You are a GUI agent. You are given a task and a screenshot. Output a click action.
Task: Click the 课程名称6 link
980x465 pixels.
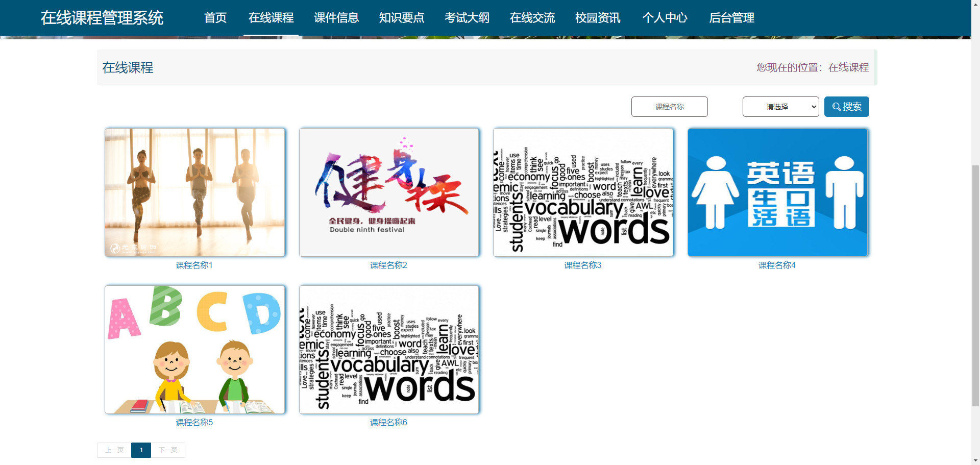coord(388,423)
